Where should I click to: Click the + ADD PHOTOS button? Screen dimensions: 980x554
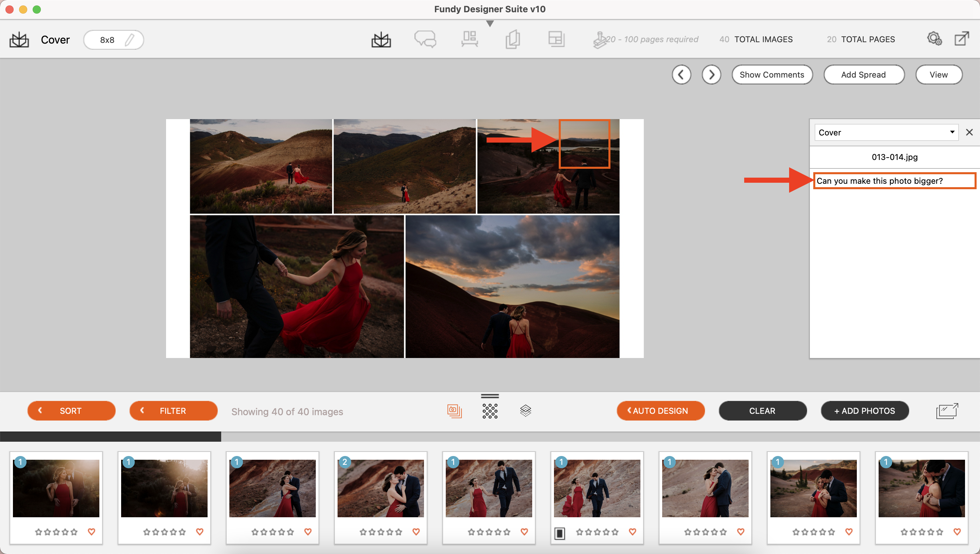click(865, 411)
